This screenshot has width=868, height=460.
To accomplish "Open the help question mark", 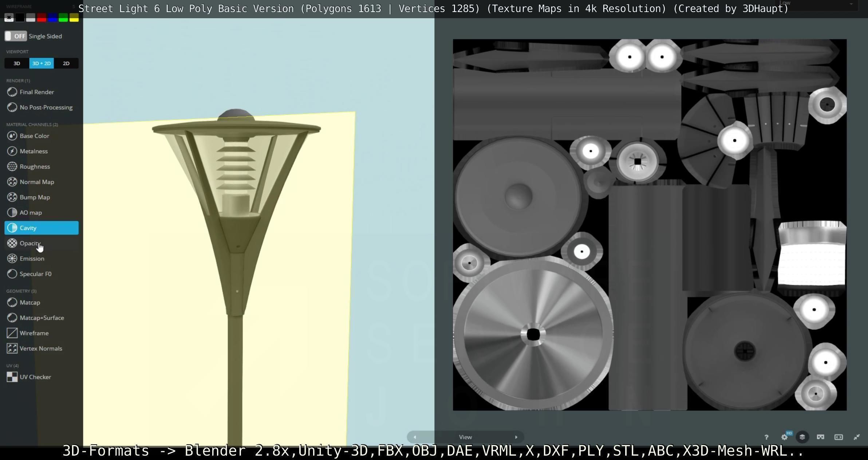I will click(x=766, y=437).
